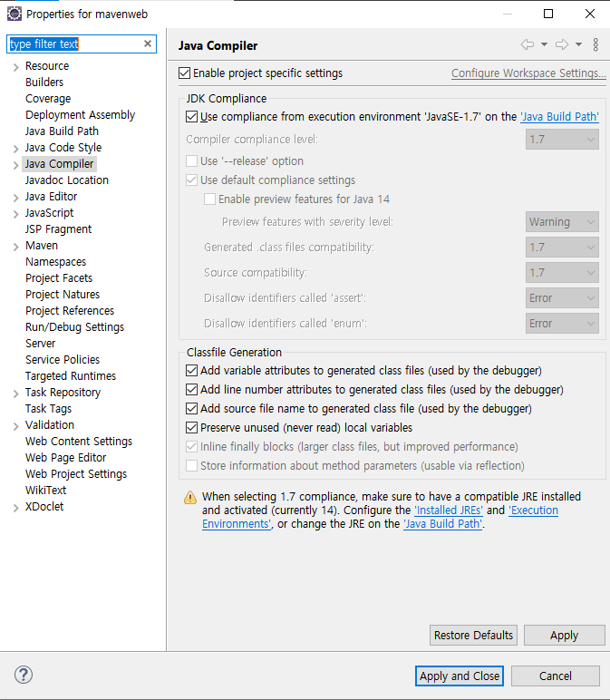Go forward using the right arrow icon
610x700 pixels.
[562, 44]
